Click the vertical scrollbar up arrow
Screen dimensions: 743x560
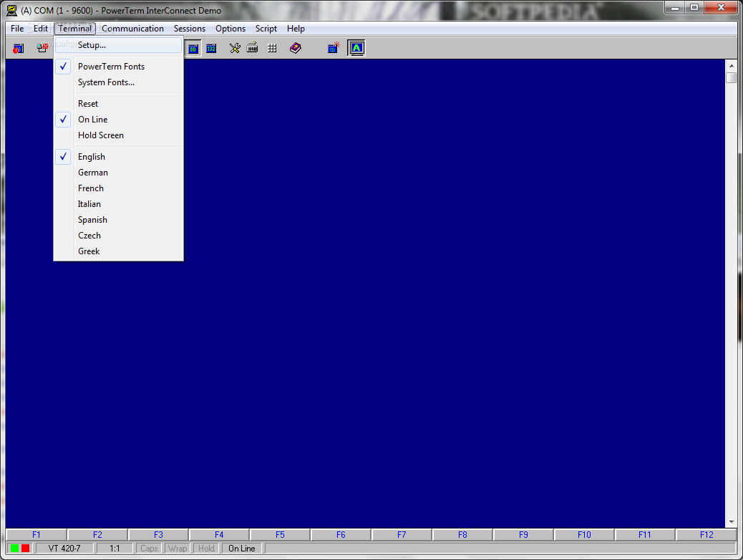731,66
